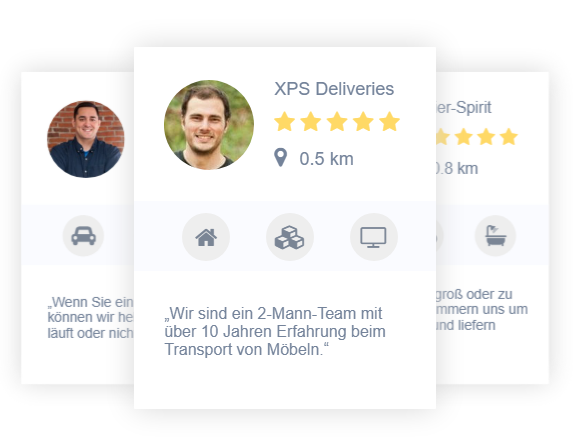
Task: Select the bathtub shower icon on right card
Action: click(x=495, y=236)
